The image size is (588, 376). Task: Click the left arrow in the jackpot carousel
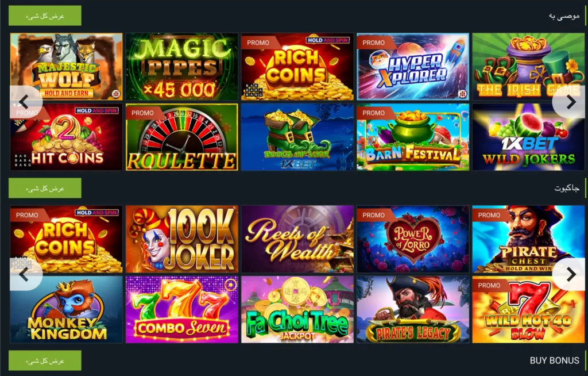pos(25,274)
